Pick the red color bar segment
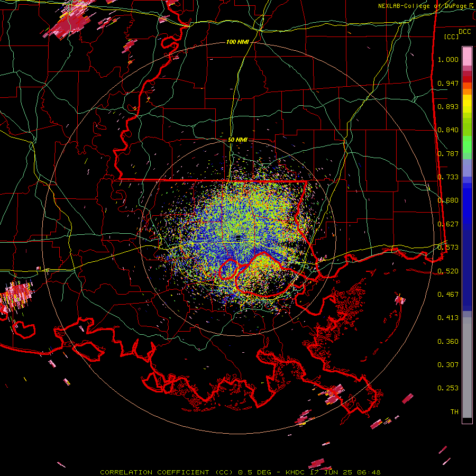Viewport: 476px width, 476px height. click(467, 79)
